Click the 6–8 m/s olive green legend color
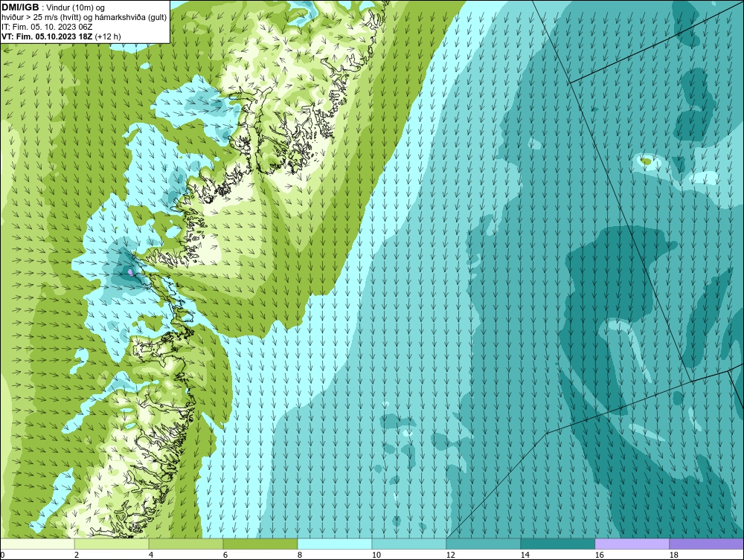The image size is (744, 560). point(260,544)
